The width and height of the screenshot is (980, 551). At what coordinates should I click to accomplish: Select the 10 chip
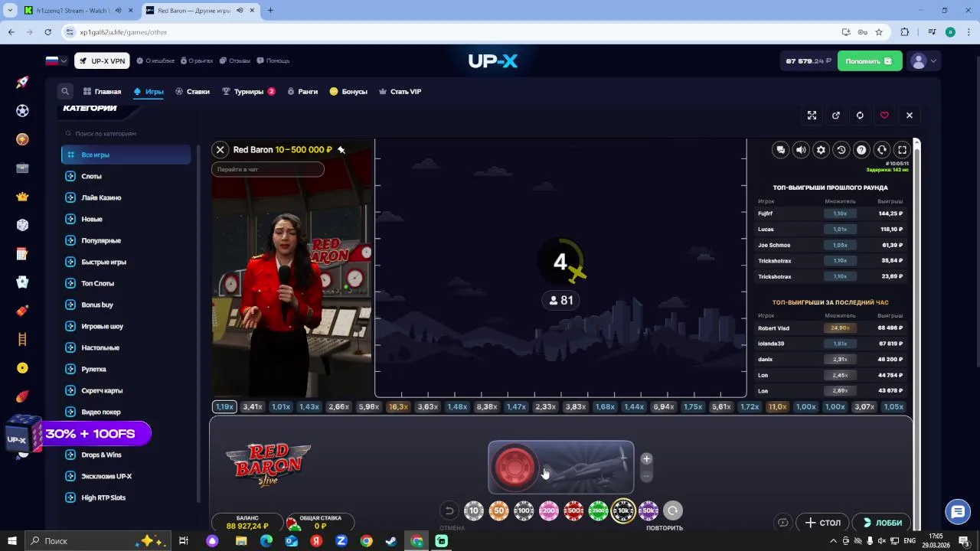point(474,510)
